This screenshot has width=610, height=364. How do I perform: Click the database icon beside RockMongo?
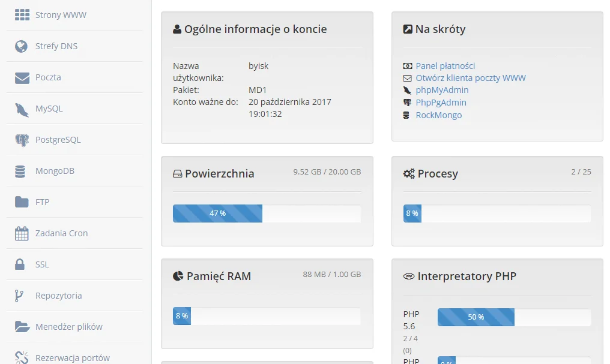point(406,115)
